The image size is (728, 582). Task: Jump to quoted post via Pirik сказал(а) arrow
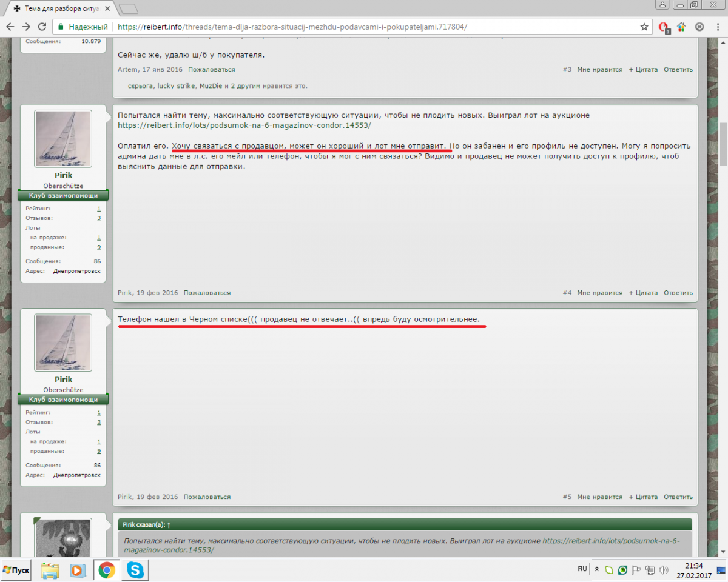pos(169,524)
